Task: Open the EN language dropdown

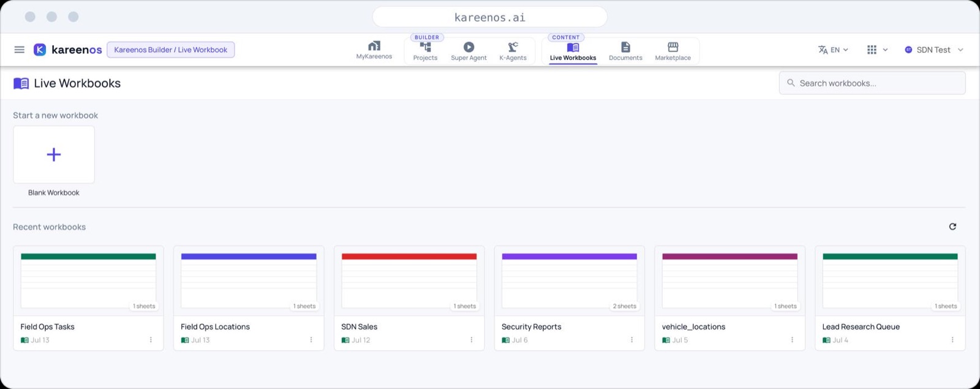Action: pyautogui.click(x=834, y=50)
